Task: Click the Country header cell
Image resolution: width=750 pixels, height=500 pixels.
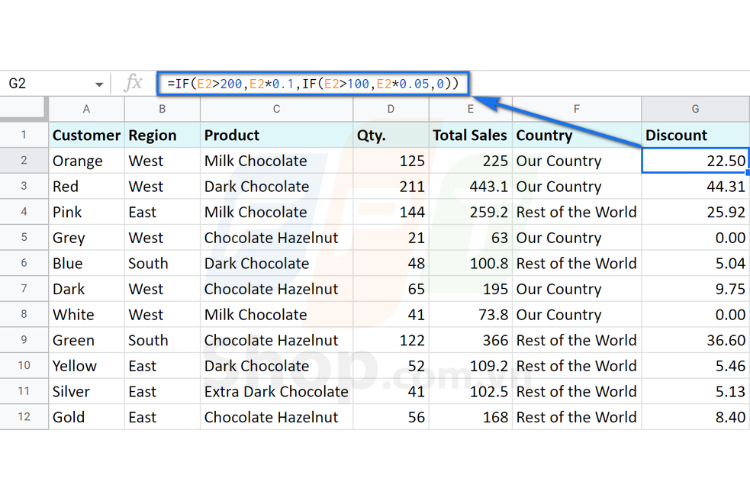Action: pos(577,135)
